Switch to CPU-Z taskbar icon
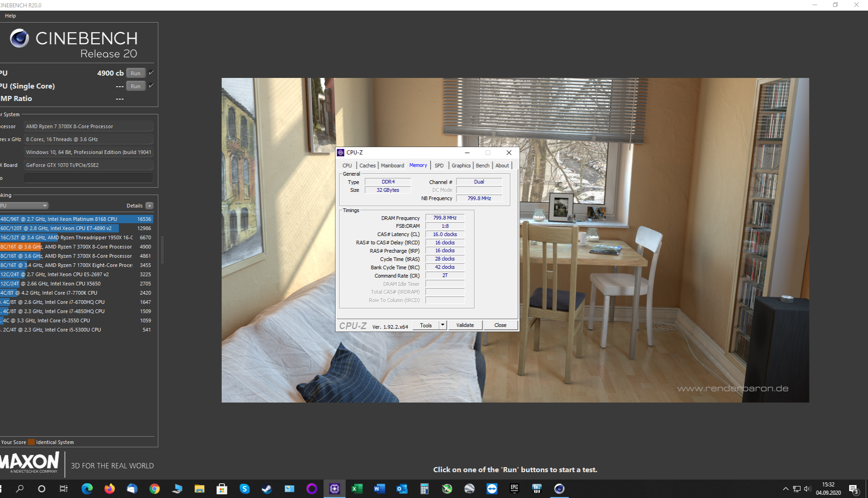 pyautogui.click(x=335, y=489)
